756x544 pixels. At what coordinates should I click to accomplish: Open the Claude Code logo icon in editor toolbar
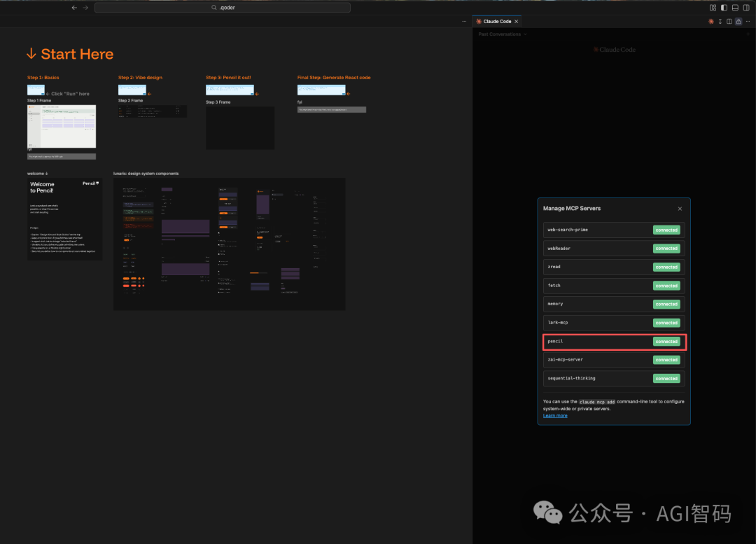point(711,22)
